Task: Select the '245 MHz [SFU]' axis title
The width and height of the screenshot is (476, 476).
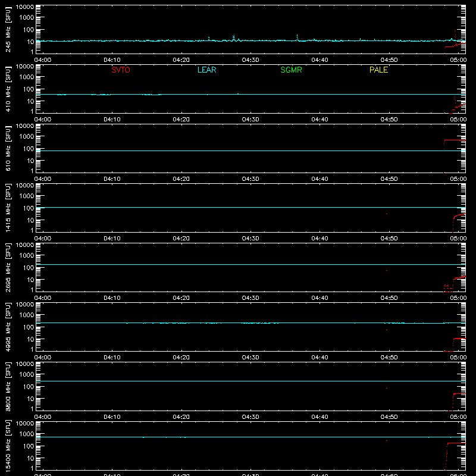Action: coord(8,30)
